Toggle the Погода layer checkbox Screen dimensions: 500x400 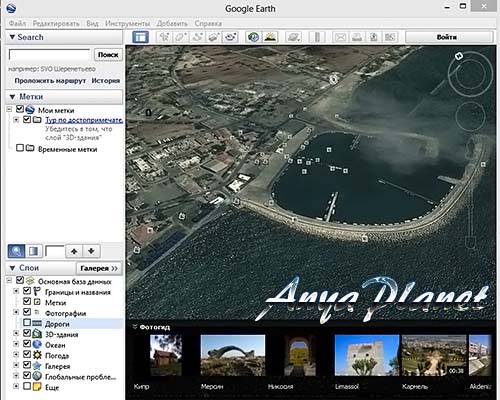tap(27, 354)
